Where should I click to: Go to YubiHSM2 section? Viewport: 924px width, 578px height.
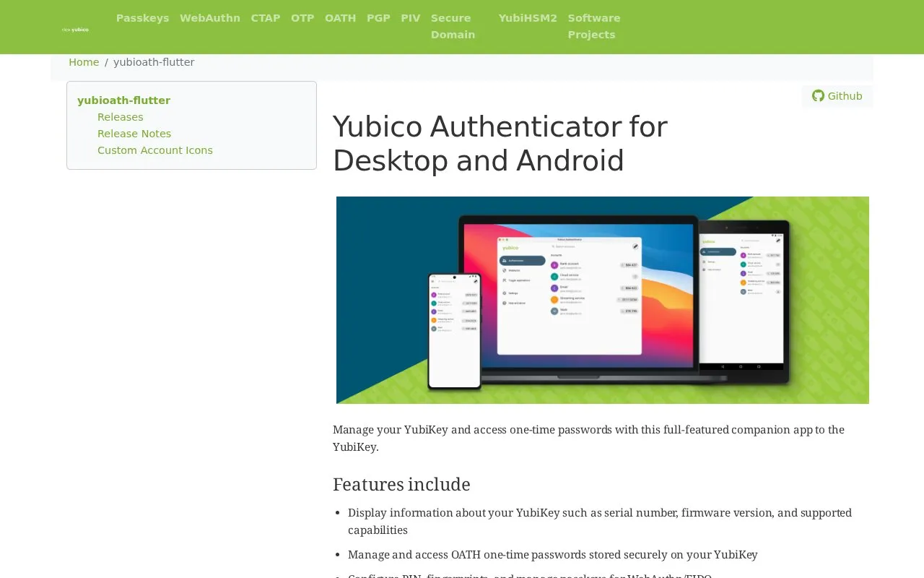coord(528,18)
